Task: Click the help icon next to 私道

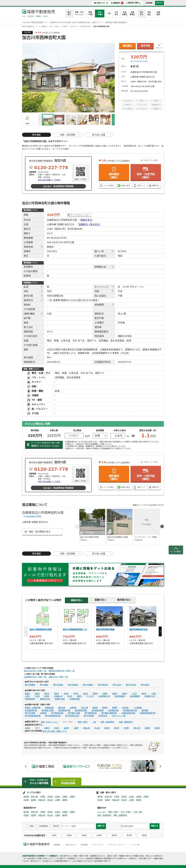Action: pyautogui.click(x=42, y=287)
